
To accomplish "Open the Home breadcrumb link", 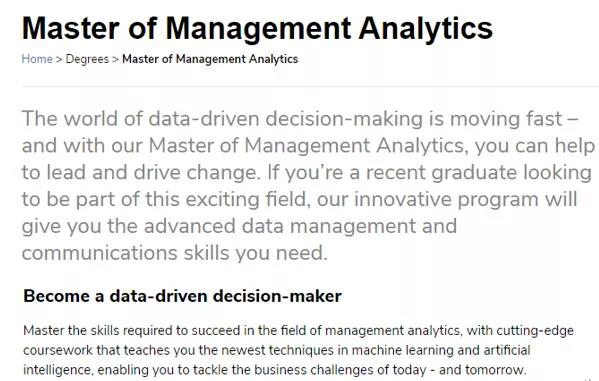I will coord(37,59).
